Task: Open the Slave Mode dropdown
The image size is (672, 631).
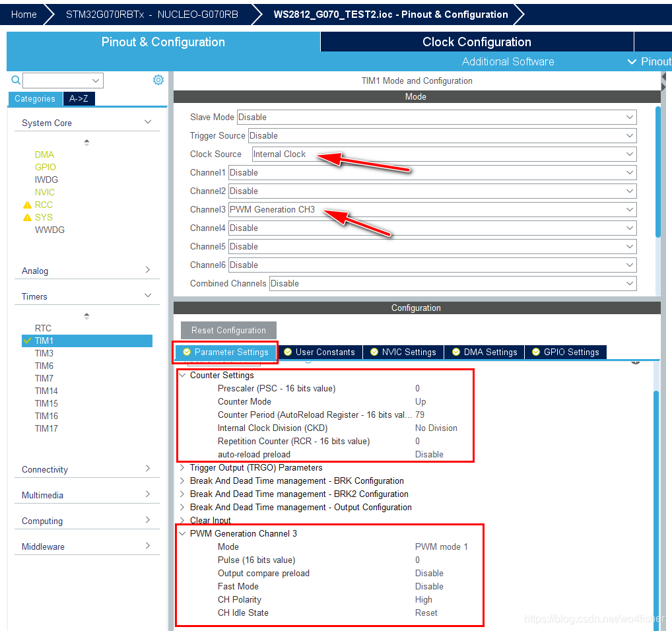Action: pyautogui.click(x=437, y=117)
